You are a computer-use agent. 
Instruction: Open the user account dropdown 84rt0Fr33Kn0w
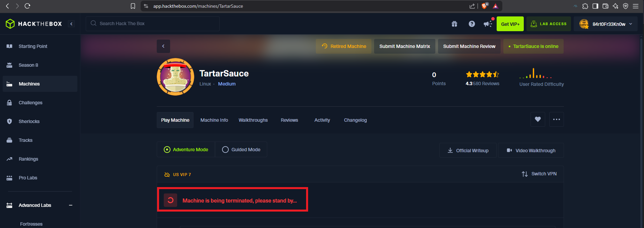pos(606,24)
